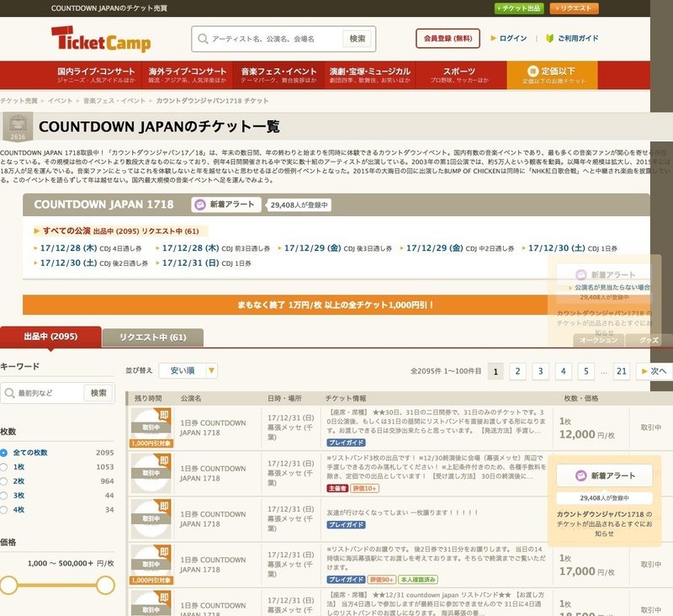This screenshot has height=616, width=673.
Task: Click the search magnifier icon in the header
Action: pyautogui.click(x=203, y=39)
